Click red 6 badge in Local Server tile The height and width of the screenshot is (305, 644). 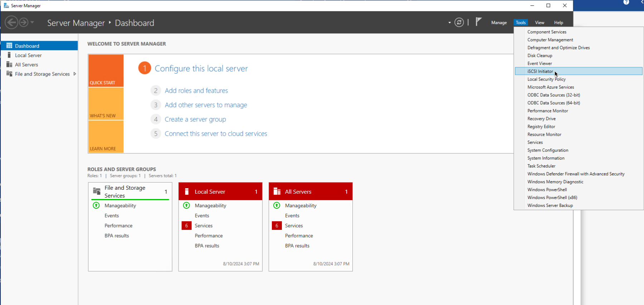pos(186,226)
